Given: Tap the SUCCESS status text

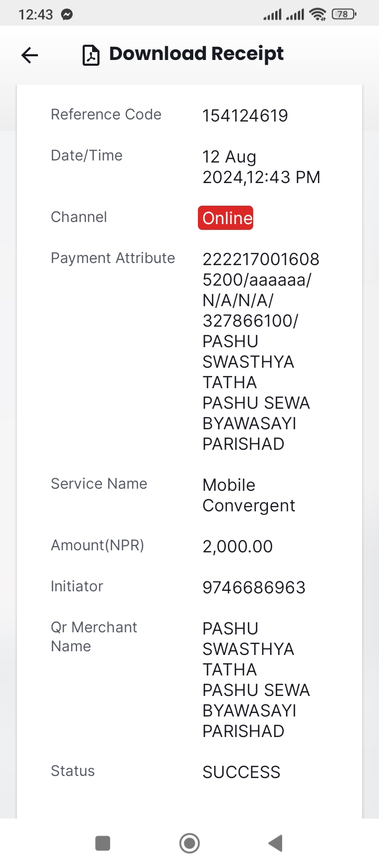Looking at the screenshot, I should 242,772.
